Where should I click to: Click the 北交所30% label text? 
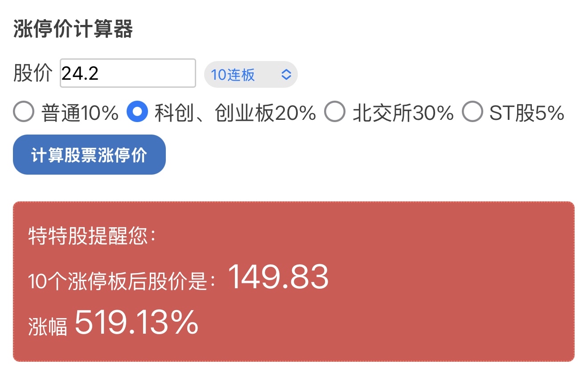pos(403,113)
